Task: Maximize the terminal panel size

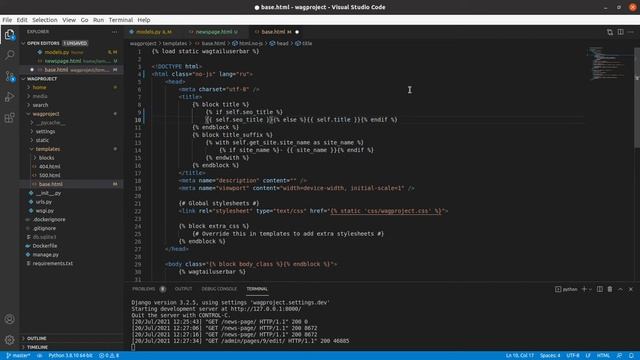Action: (x=620, y=289)
